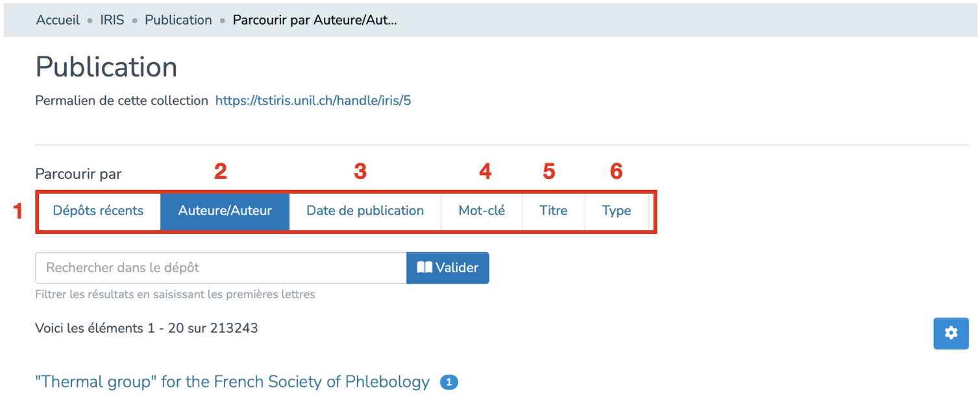Click the Parcourir par Auteure breadcrumb text

click(x=314, y=20)
